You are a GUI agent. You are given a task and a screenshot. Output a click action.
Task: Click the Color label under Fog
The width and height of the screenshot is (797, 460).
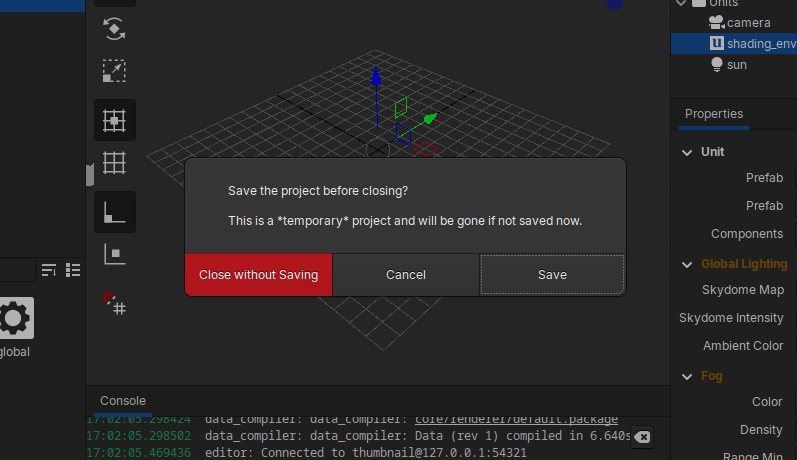pos(767,402)
